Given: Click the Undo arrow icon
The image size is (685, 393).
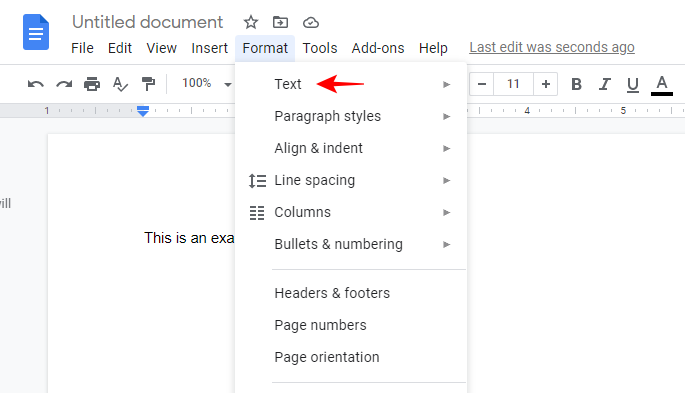Looking at the screenshot, I should point(36,84).
